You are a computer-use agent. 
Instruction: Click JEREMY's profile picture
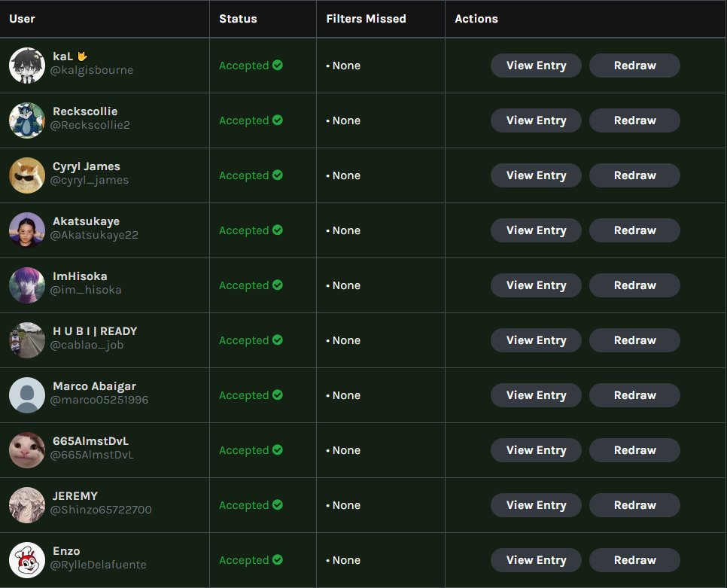pos(27,505)
